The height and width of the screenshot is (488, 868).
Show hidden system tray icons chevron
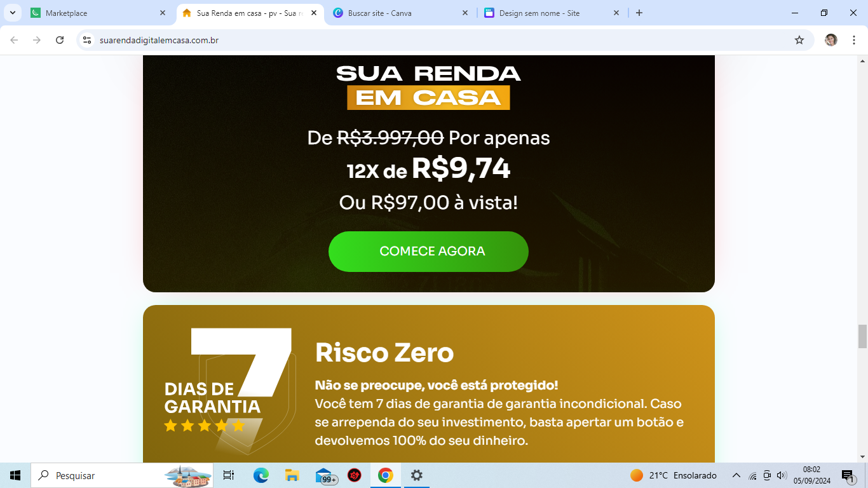[x=736, y=475]
